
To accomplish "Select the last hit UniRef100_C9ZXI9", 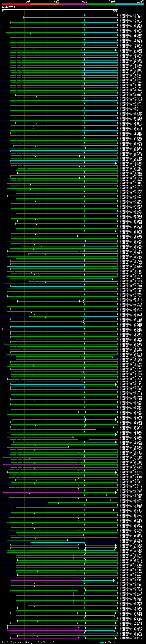I will click(x=131, y=638).
